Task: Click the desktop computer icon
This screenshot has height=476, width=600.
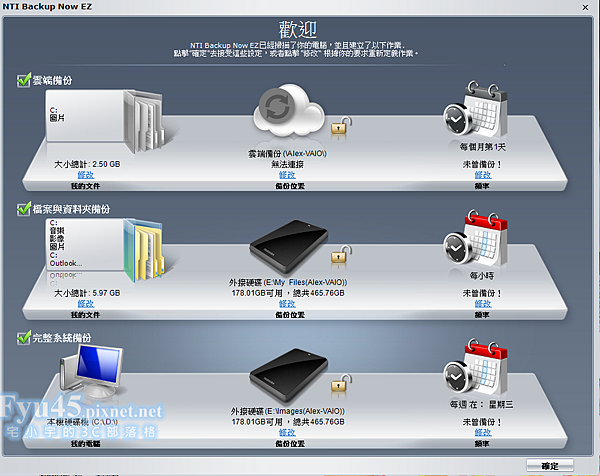Action: click(92, 371)
